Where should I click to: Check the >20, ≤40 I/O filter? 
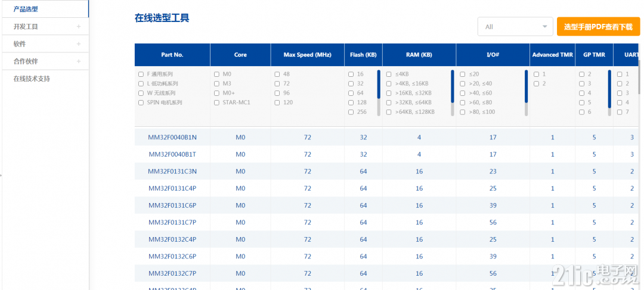[463, 84]
